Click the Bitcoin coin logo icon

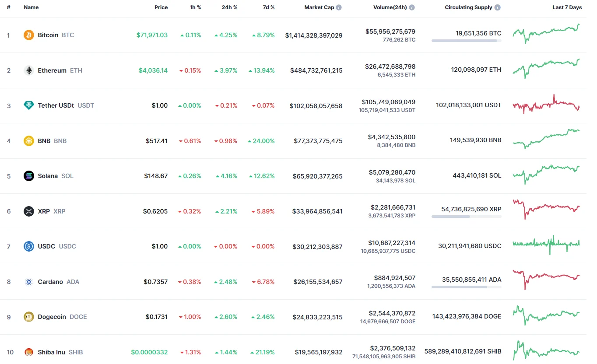(28, 35)
